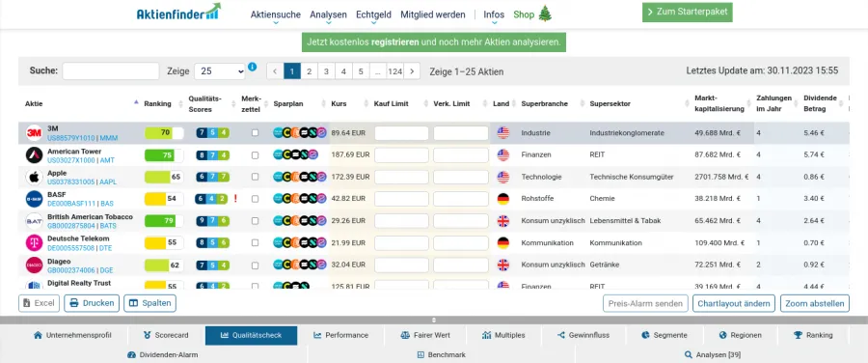868x363 pixels.
Task: Tick the Merkzettel checkbox for American Tower
Action: click(255, 155)
